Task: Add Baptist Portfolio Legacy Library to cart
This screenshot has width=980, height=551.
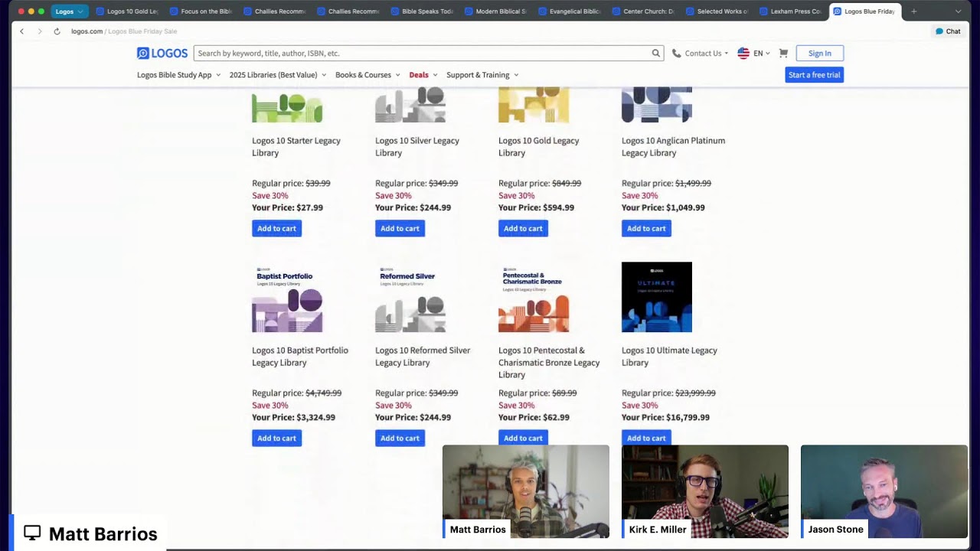Action: tap(276, 439)
